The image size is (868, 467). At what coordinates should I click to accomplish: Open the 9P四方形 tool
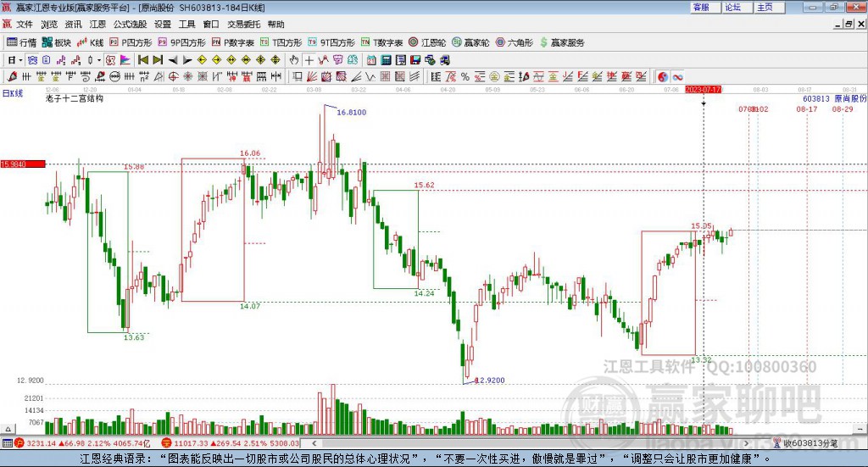(181, 42)
